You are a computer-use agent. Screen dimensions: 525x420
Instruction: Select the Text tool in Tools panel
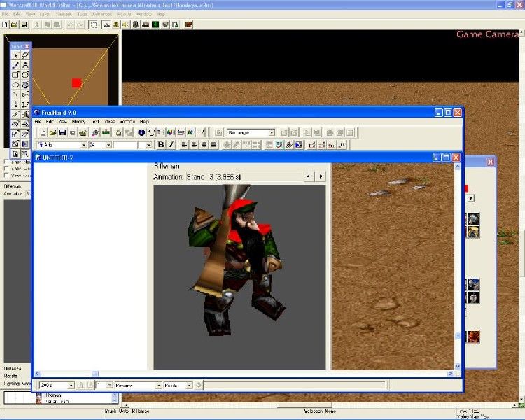click(25, 65)
